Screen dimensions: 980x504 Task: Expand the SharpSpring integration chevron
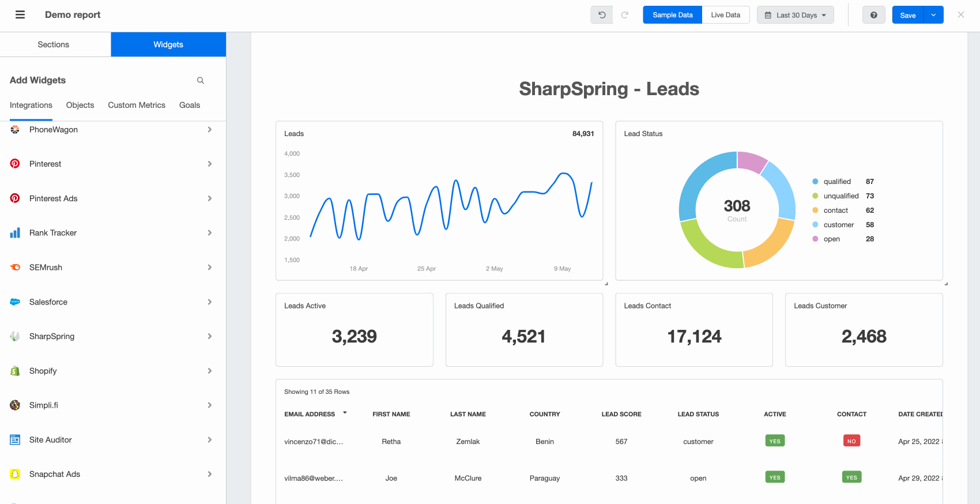click(x=210, y=336)
